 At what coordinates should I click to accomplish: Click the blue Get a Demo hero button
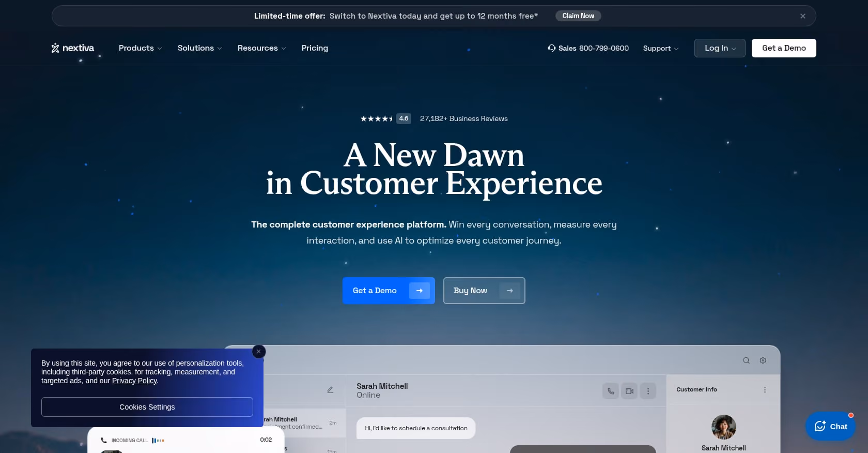[389, 291]
